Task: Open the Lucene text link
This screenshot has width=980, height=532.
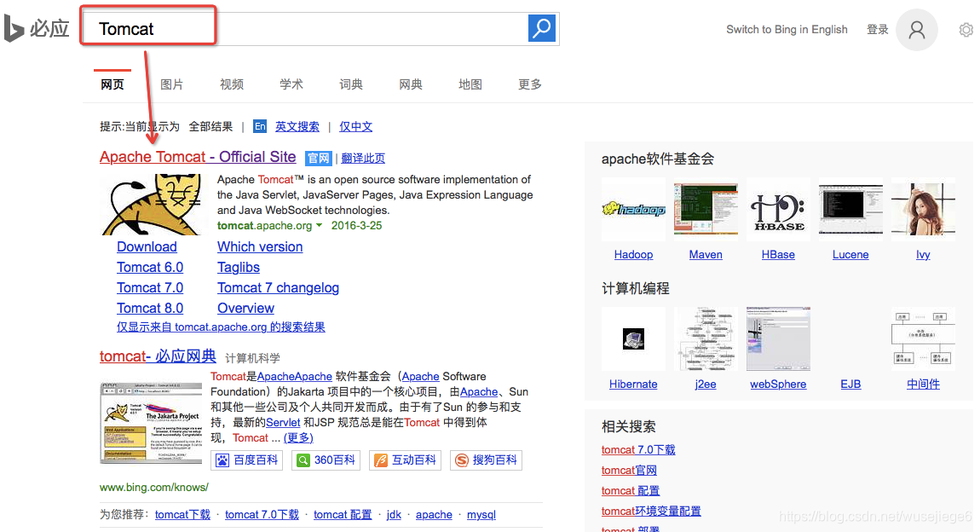Action: 850,255
